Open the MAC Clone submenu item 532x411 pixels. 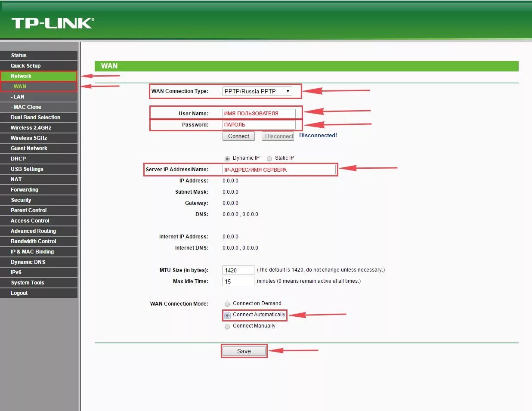tap(39, 107)
